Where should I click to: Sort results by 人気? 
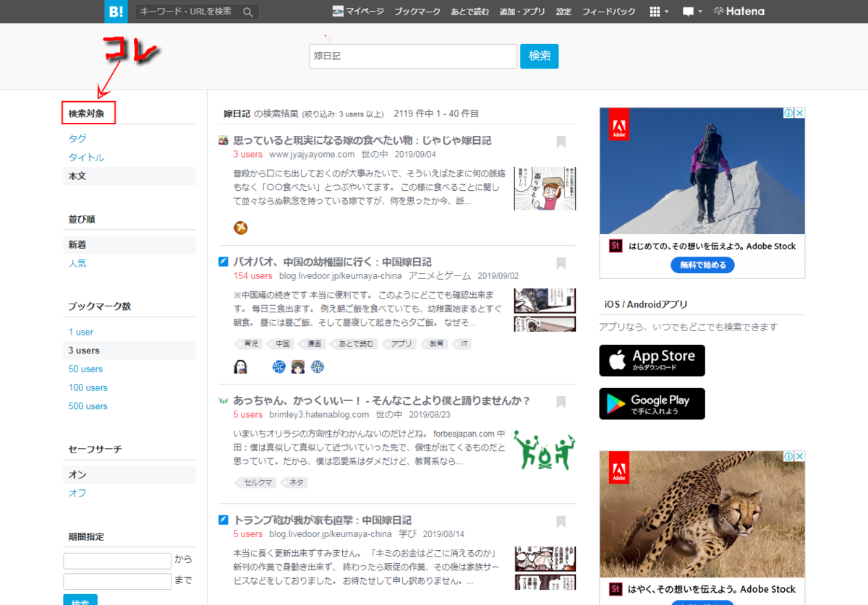77,263
